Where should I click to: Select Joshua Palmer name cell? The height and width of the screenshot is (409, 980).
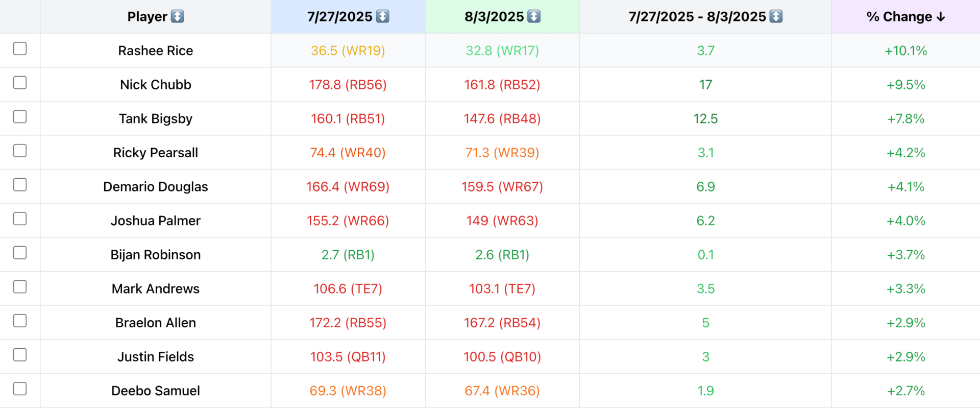click(x=155, y=221)
